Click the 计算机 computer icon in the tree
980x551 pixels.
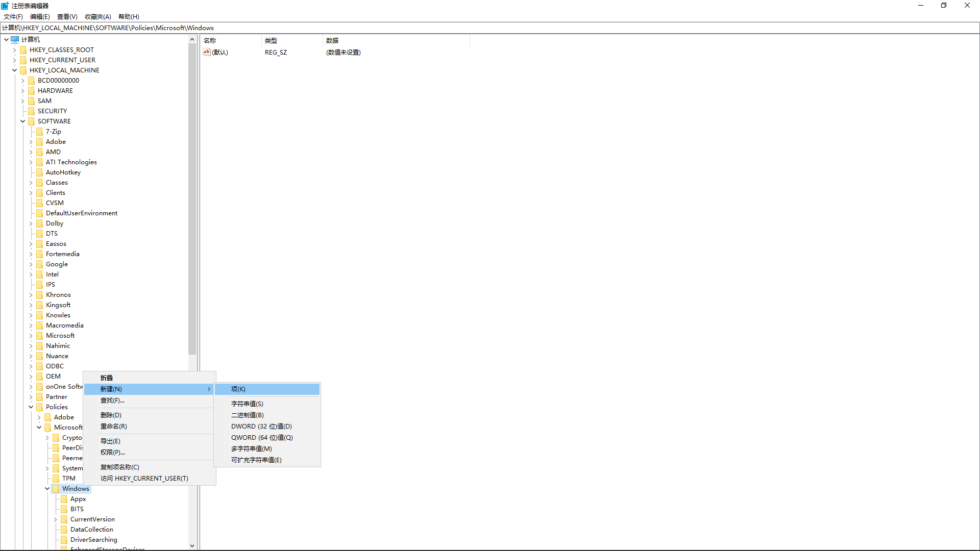point(14,39)
